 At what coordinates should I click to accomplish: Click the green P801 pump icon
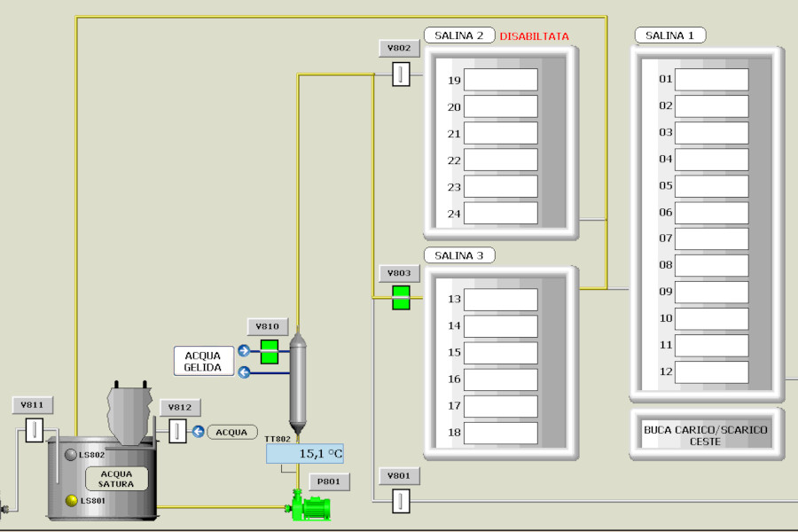[309, 505]
